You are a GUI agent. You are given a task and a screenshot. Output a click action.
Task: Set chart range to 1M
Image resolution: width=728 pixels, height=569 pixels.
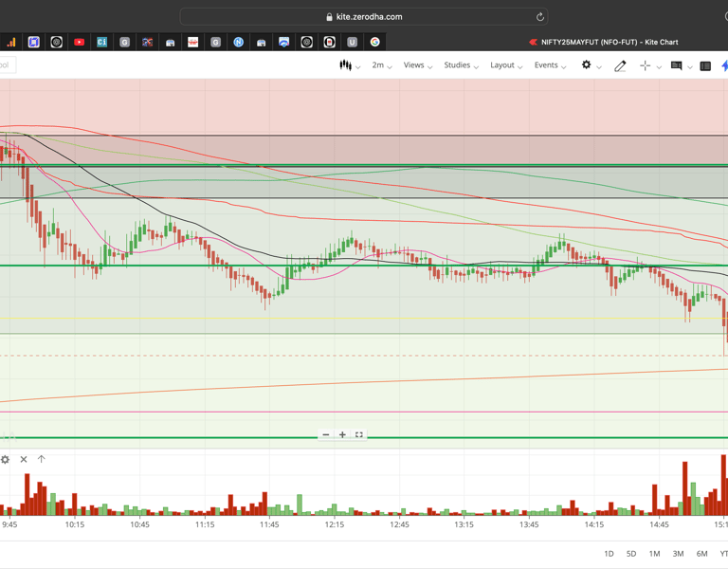(x=654, y=554)
